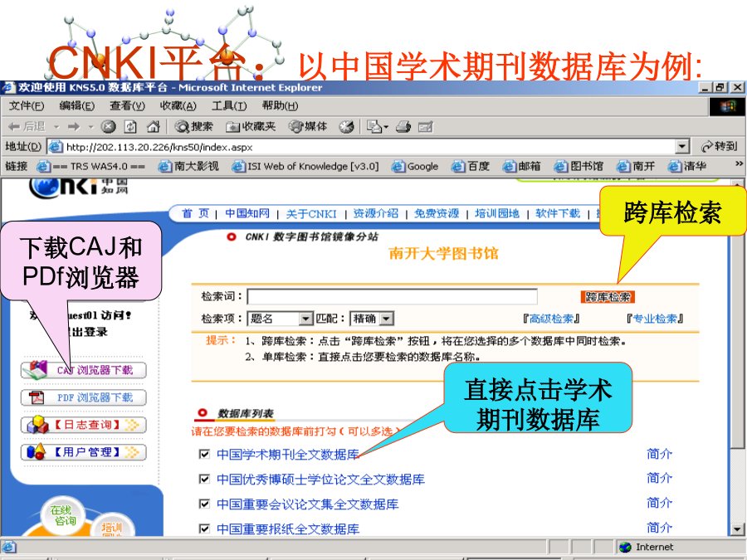Viewport: 747px width, 560px height.
Task: Open the 收藏(A) menu
Action: [178, 105]
